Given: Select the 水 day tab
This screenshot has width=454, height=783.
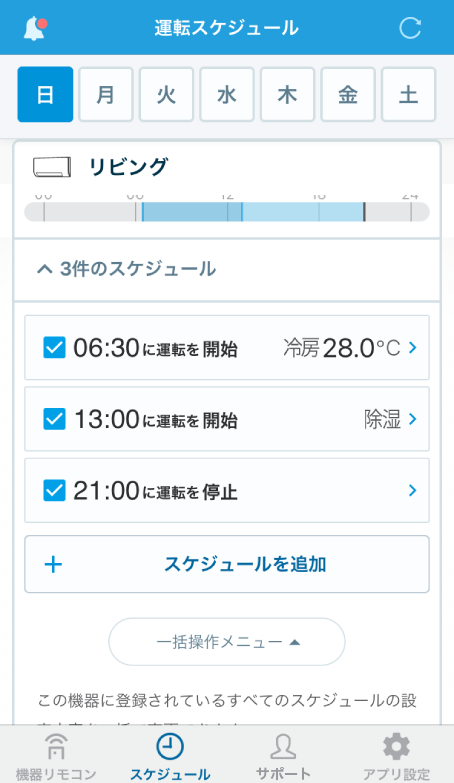Looking at the screenshot, I should [227, 94].
